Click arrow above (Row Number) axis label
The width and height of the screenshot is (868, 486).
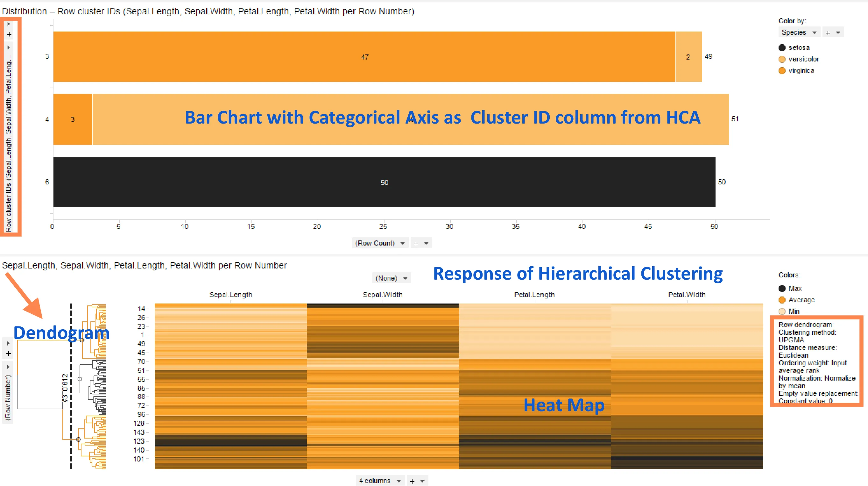point(8,367)
